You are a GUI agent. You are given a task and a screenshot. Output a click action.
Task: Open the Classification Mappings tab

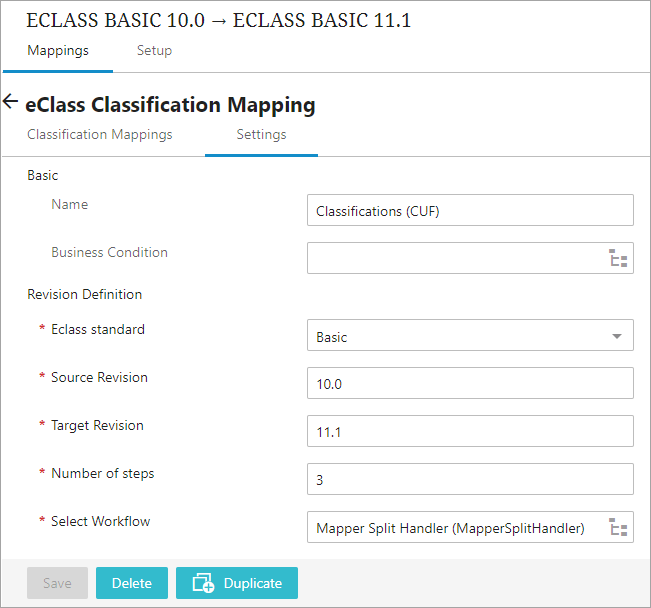coord(100,135)
